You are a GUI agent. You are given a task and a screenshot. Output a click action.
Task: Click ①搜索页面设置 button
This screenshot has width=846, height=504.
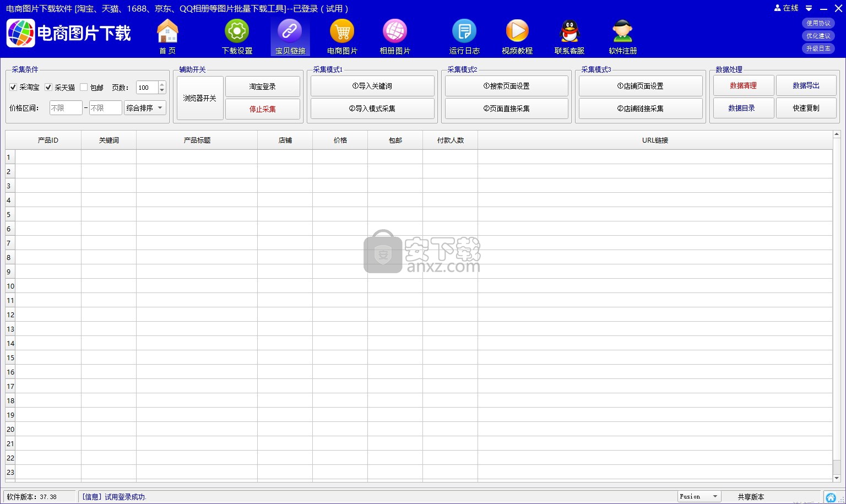click(x=507, y=86)
